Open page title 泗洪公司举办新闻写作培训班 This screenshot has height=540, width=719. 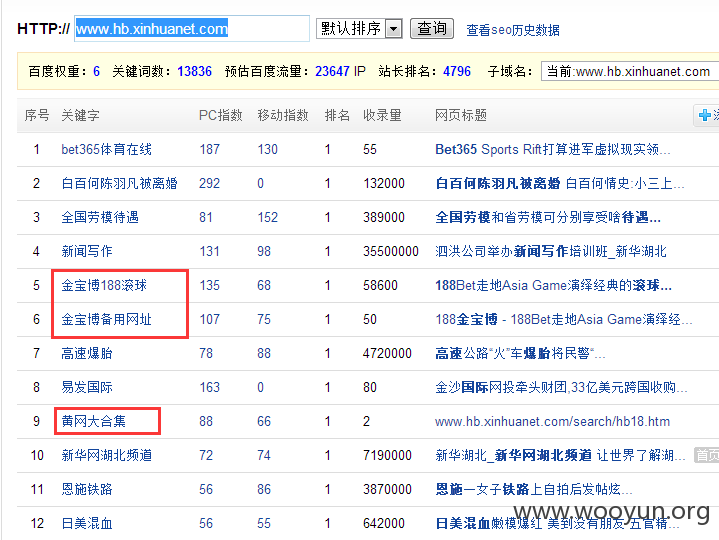click(550, 251)
